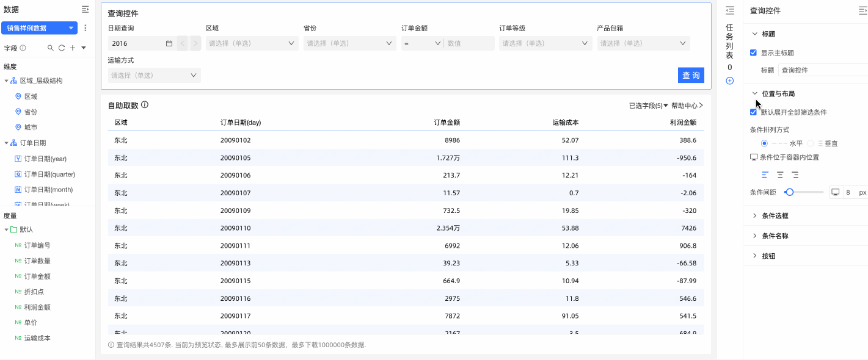Select the 订单日期(year) field
The image size is (868, 360).
click(x=45, y=159)
